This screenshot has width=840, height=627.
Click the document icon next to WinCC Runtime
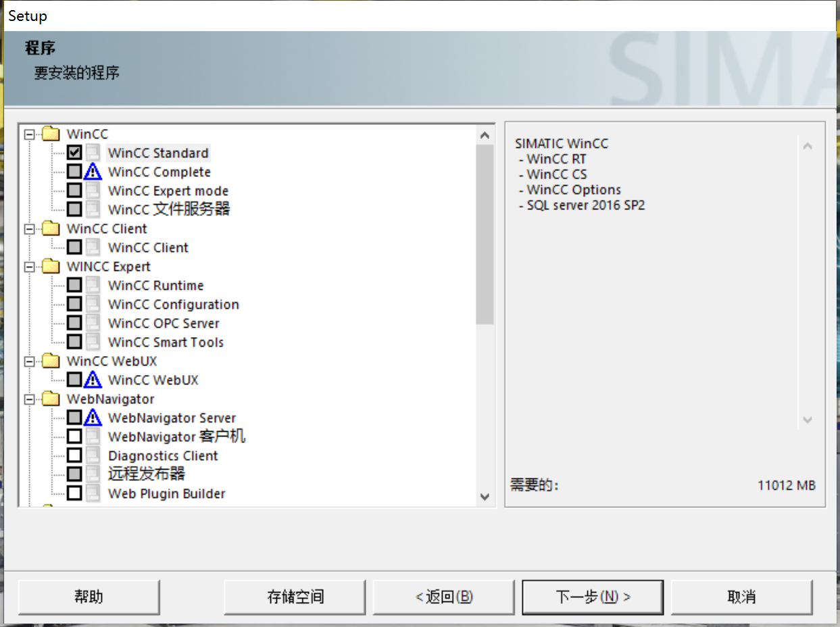(x=93, y=285)
